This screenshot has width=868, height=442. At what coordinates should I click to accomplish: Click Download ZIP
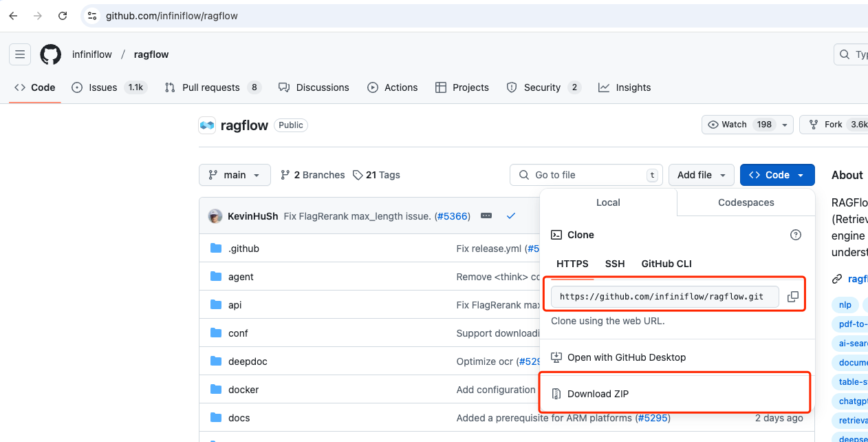[x=598, y=394]
